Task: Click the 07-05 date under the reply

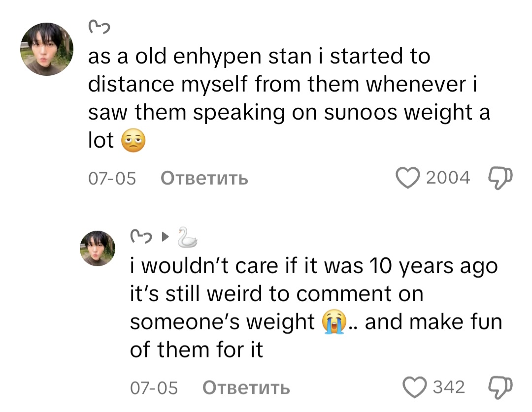Action: click(154, 388)
